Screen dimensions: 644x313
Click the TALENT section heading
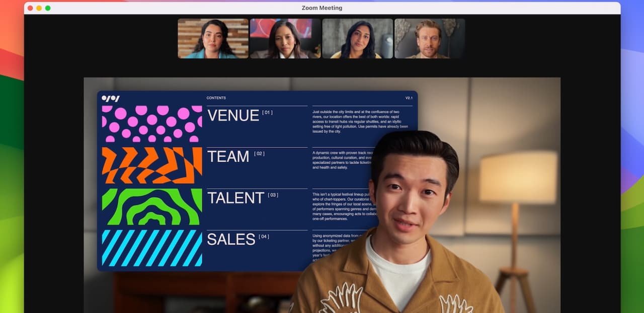click(x=236, y=198)
